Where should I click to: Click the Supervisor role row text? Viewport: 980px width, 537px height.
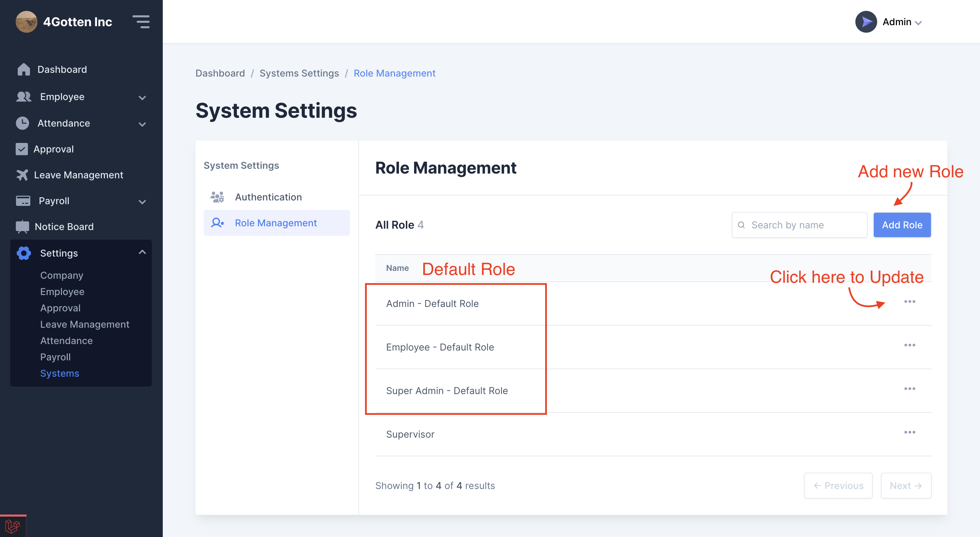point(410,434)
